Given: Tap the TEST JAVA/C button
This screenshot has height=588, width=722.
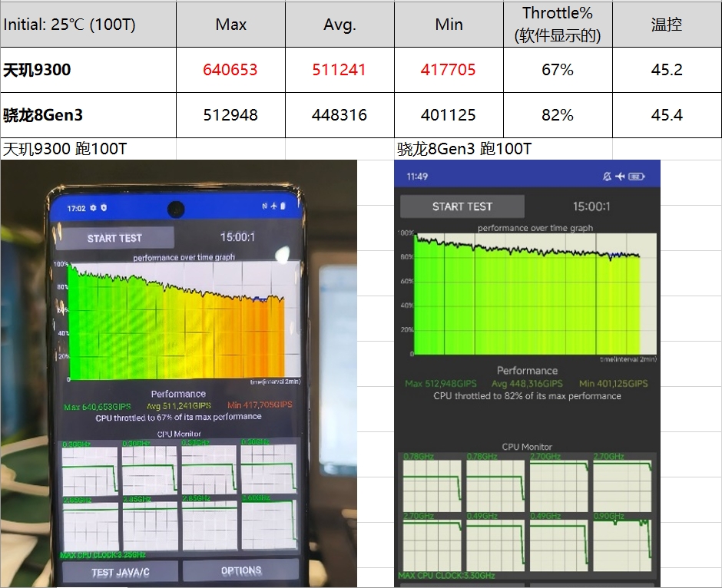Looking at the screenshot, I should click(120, 572).
